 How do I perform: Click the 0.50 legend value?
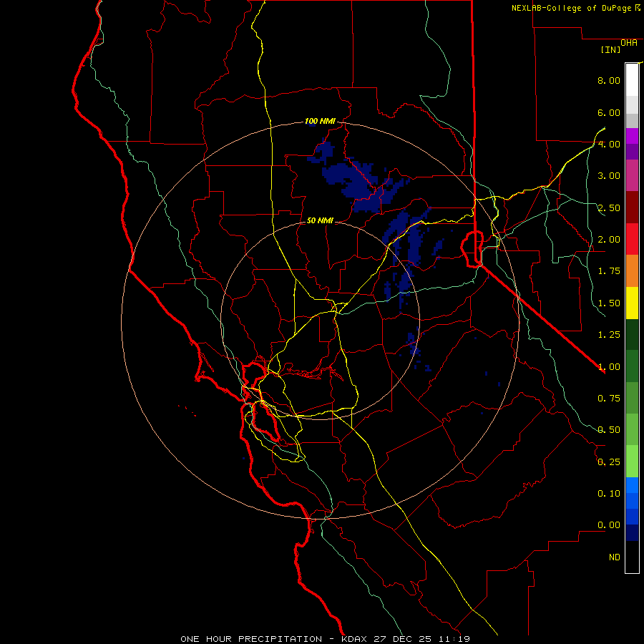click(x=609, y=430)
